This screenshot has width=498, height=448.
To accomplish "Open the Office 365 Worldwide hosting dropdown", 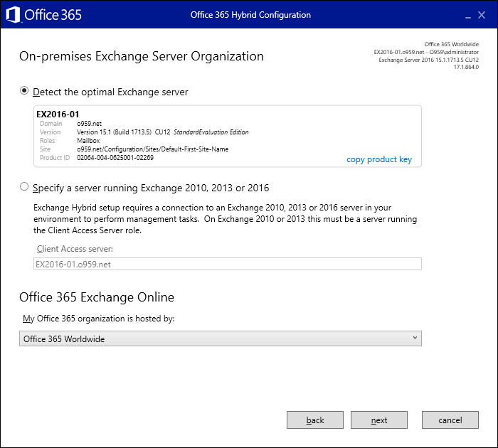I will coord(221,338).
